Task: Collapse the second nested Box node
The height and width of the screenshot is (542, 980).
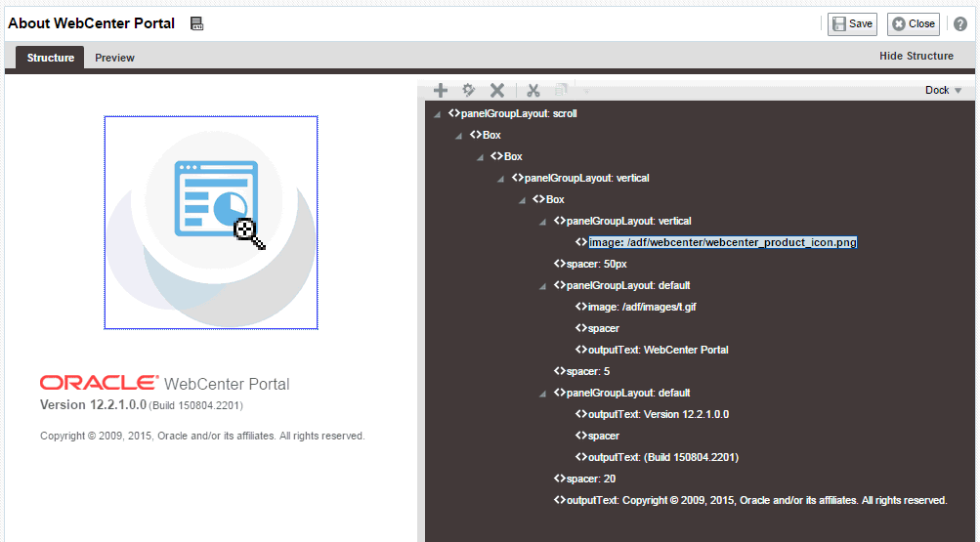Action: pyautogui.click(x=480, y=157)
